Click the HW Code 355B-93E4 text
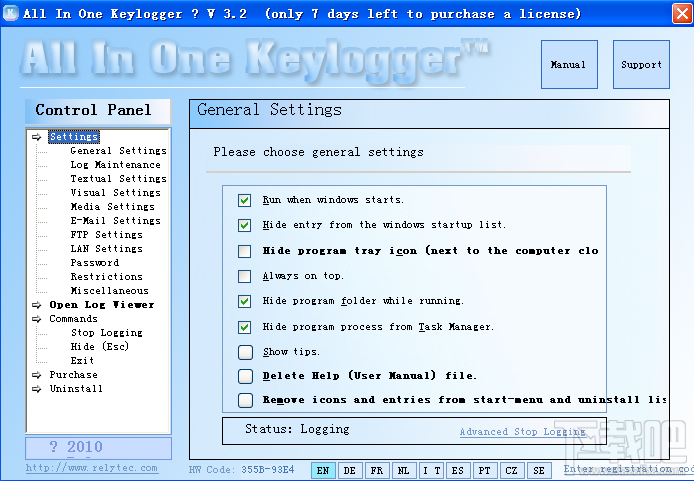694x481 pixels. pos(242,469)
